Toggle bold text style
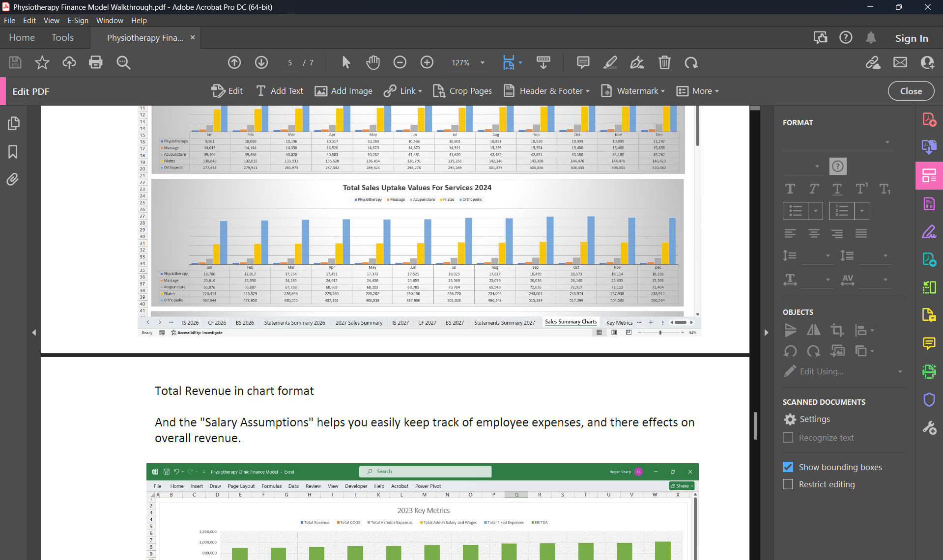The image size is (943, 560). click(x=790, y=189)
